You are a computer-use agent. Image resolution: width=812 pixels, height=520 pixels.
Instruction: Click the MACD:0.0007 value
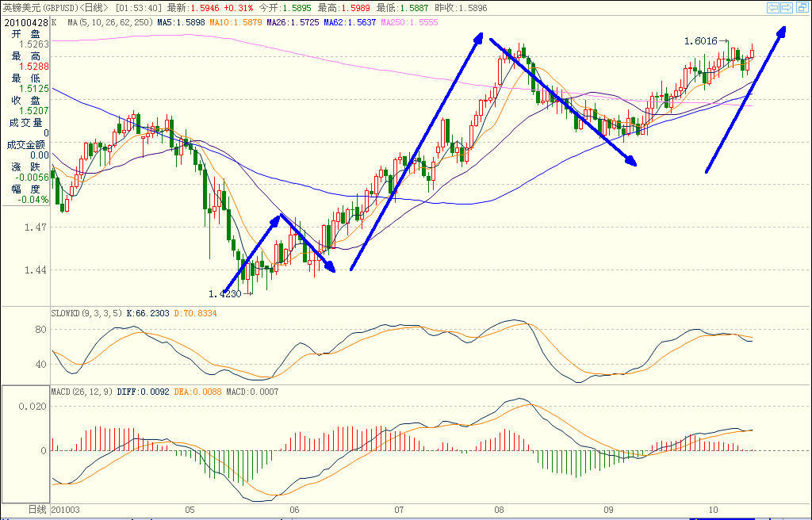(252, 392)
